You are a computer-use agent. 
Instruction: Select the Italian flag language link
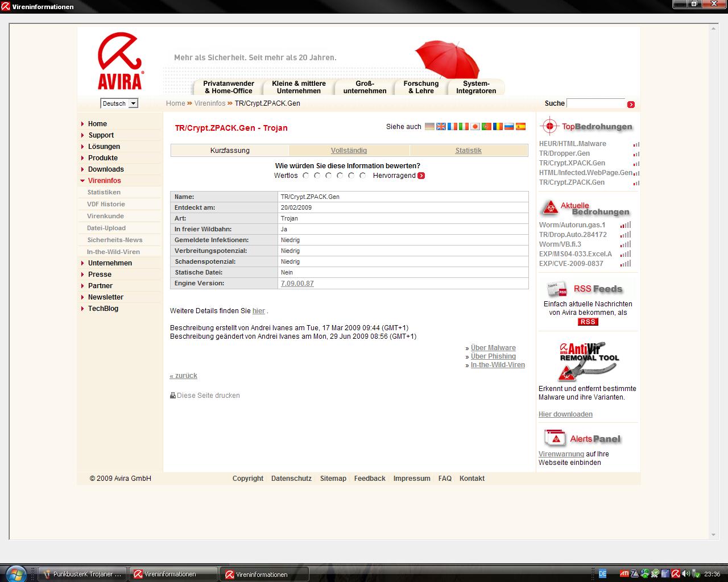464,127
